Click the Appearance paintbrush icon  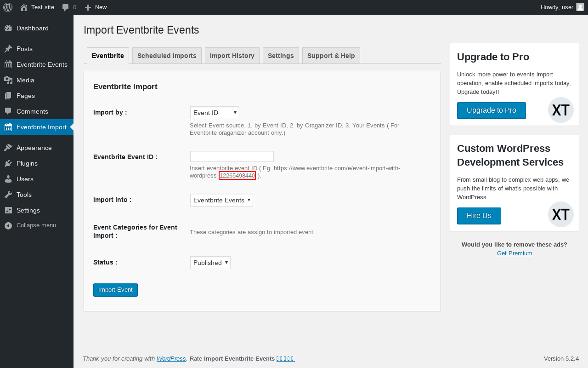(8, 148)
